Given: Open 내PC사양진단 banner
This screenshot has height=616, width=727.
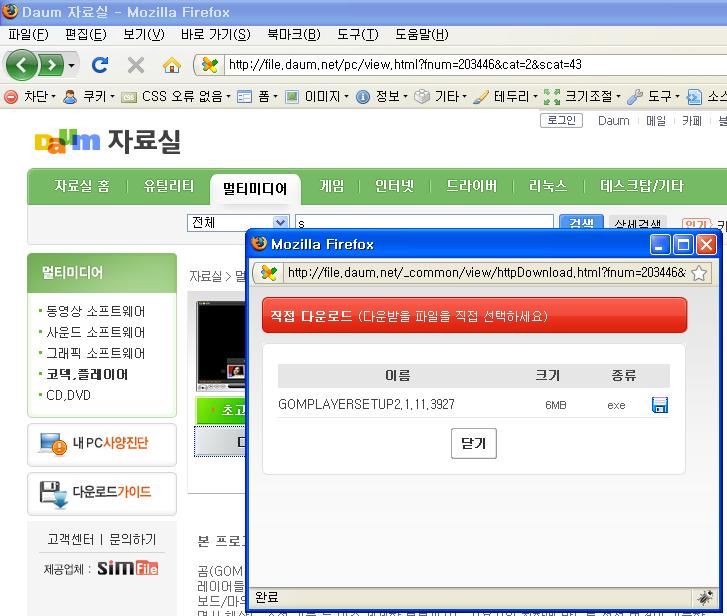Looking at the screenshot, I should click(102, 445).
